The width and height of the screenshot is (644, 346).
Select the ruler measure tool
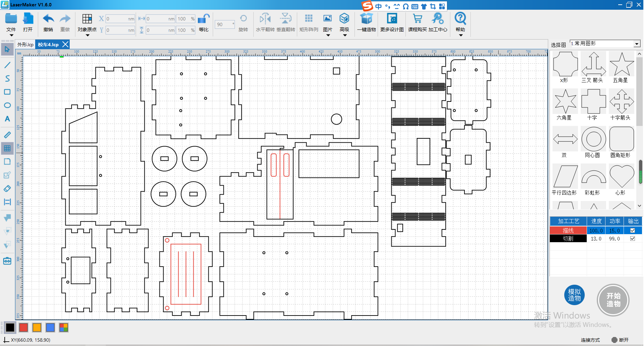click(x=7, y=135)
